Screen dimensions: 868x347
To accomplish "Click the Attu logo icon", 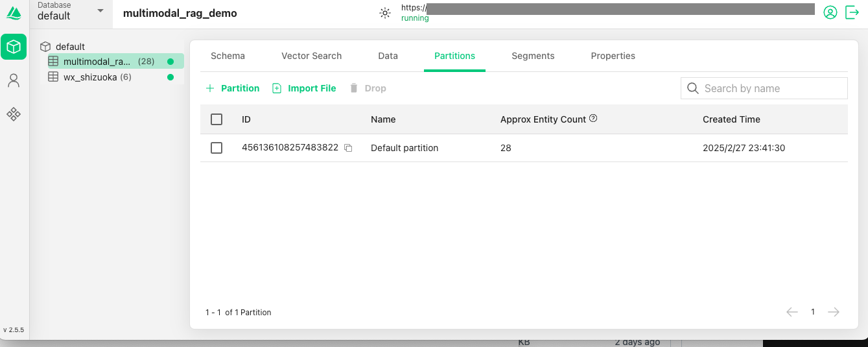I will pyautogui.click(x=14, y=13).
